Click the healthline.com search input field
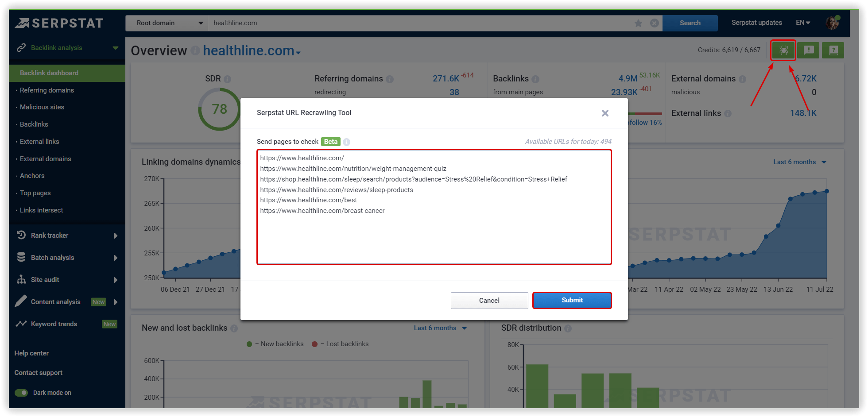Screen dimensions: 868x417 tap(421, 23)
